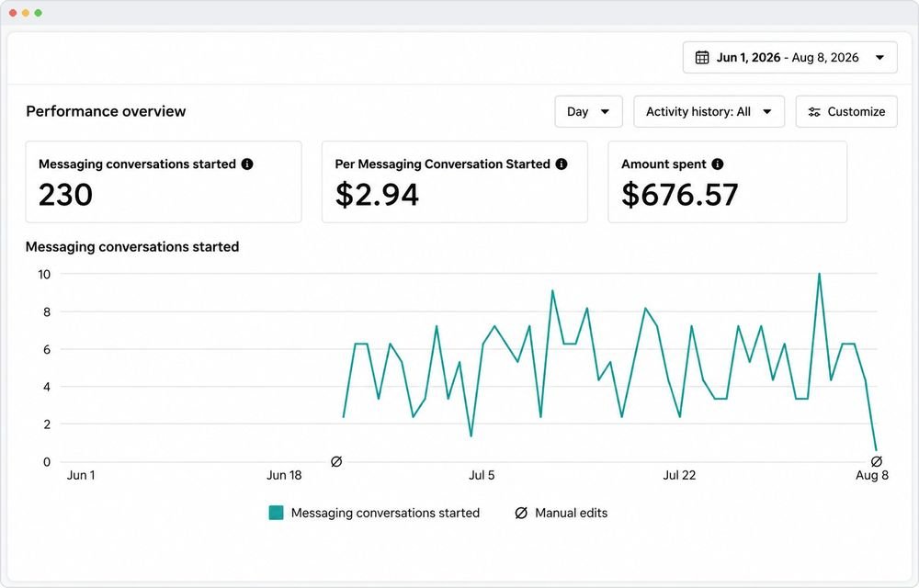Click the Performance overview heading

[x=106, y=111]
